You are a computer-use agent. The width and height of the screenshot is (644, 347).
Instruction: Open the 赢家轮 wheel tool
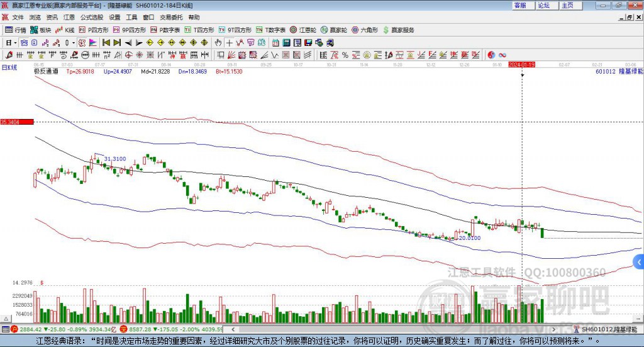point(334,30)
